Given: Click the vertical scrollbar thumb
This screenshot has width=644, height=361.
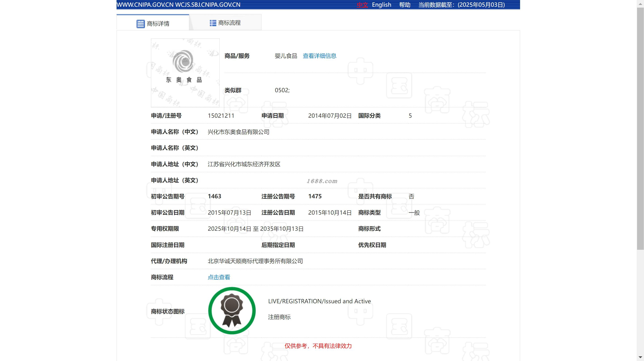Looking at the screenshot, I should coord(640,128).
